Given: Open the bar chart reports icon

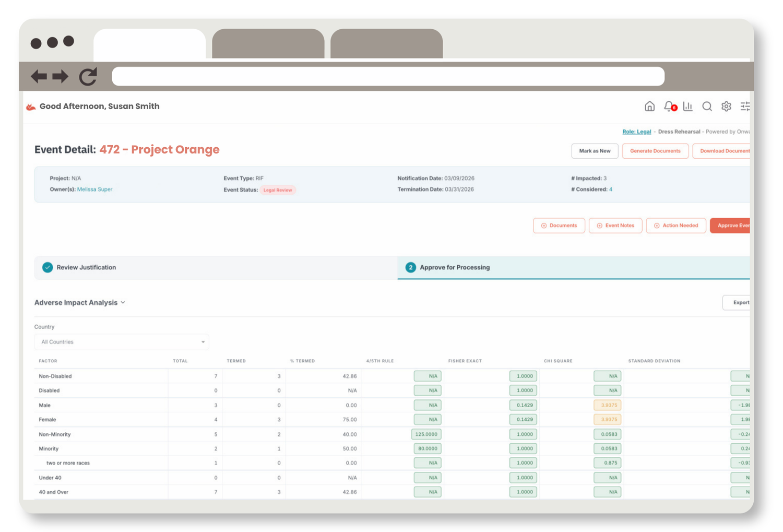Looking at the screenshot, I should point(688,107).
